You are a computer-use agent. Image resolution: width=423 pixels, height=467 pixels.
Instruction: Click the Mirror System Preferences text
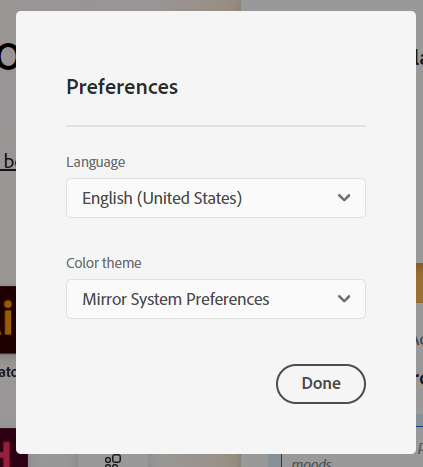tap(176, 299)
